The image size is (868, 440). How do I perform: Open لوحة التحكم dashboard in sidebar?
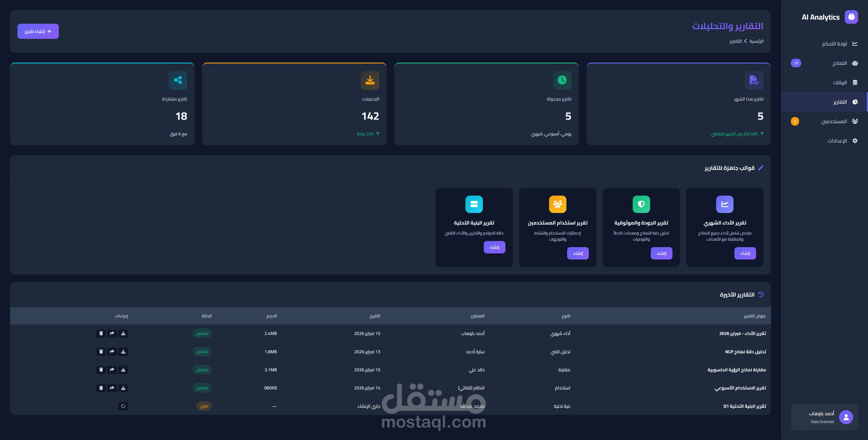(834, 44)
